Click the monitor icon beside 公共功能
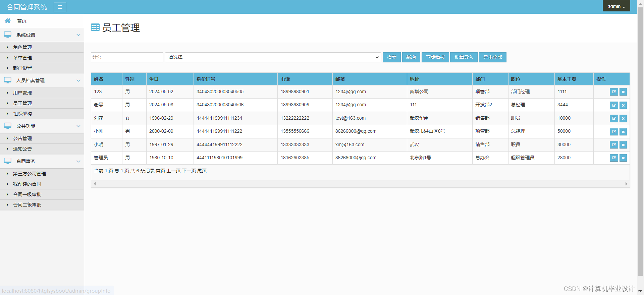644x295 pixels. (x=8, y=126)
